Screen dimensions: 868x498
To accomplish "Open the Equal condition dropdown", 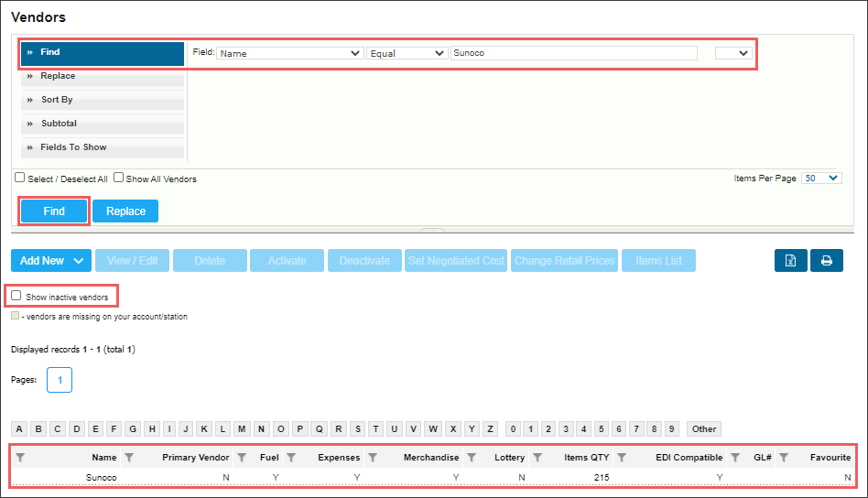I will [x=407, y=53].
